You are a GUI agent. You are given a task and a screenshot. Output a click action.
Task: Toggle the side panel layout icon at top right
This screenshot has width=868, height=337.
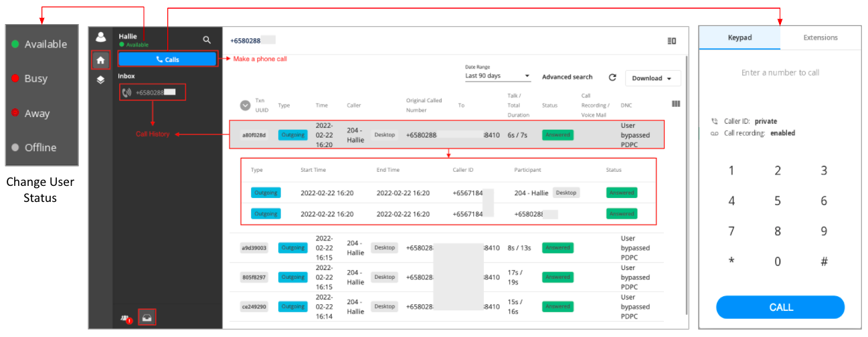(672, 41)
